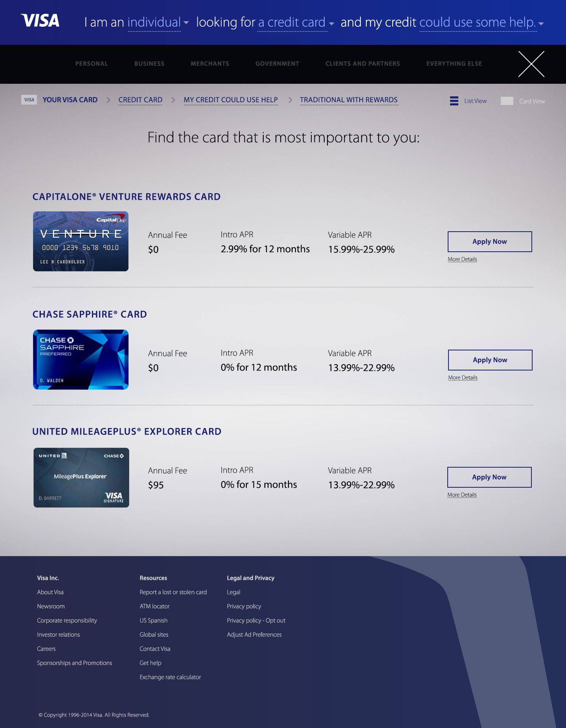Go to the Your Visa Card breadcrumb
This screenshot has width=566, height=728.
tap(70, 100)
